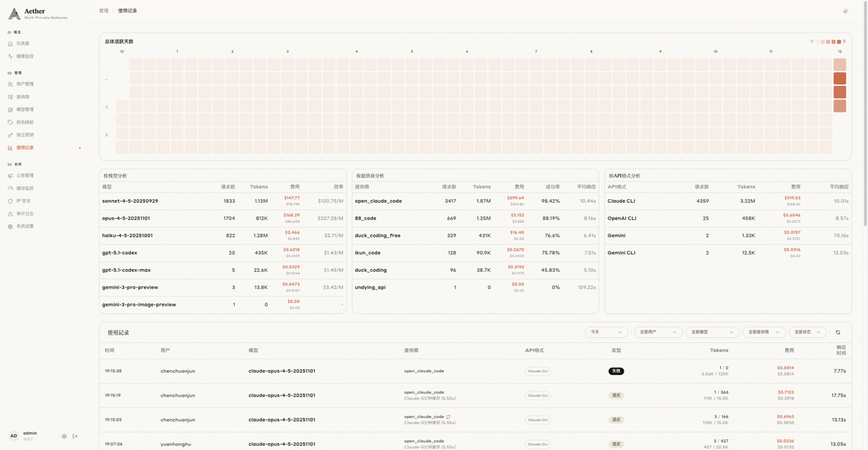Click the 管理 breadcrumb link
The width and height of the screenshot is (868, 450).
click(104, 11)
